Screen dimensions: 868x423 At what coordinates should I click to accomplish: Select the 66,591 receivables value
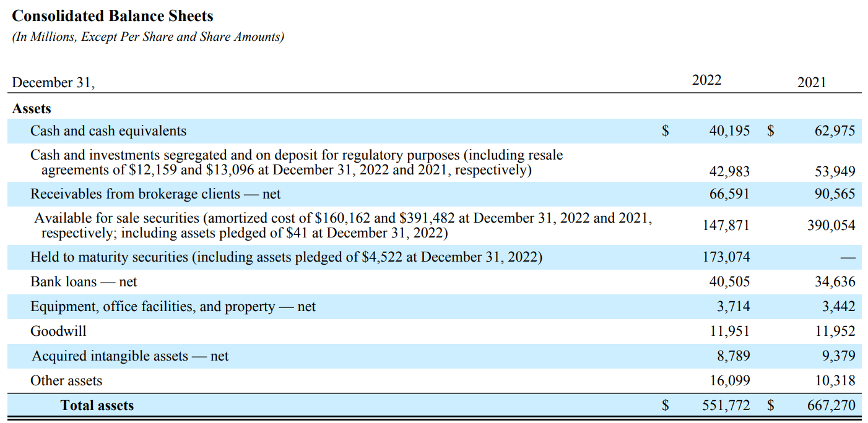point(729,194)
